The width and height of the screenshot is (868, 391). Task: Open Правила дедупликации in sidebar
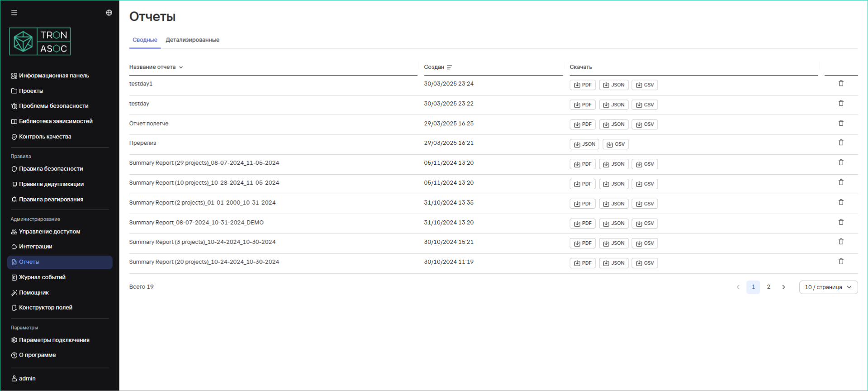pyautogui.click(x=51, y=184)
